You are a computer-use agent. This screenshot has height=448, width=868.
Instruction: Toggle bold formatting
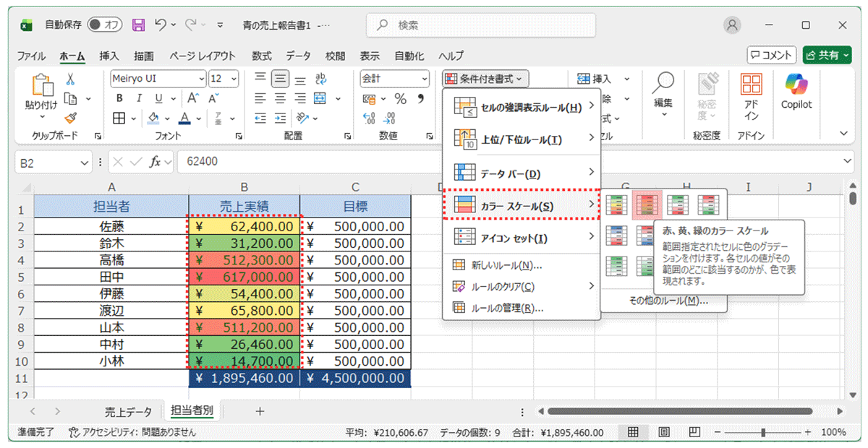click(x=119, y=96)
